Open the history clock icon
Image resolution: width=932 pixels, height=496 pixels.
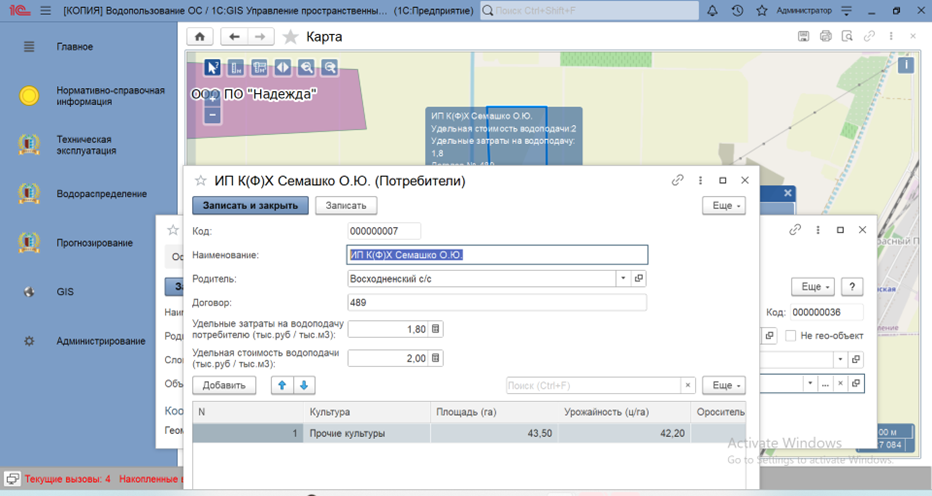pos(737,11)
